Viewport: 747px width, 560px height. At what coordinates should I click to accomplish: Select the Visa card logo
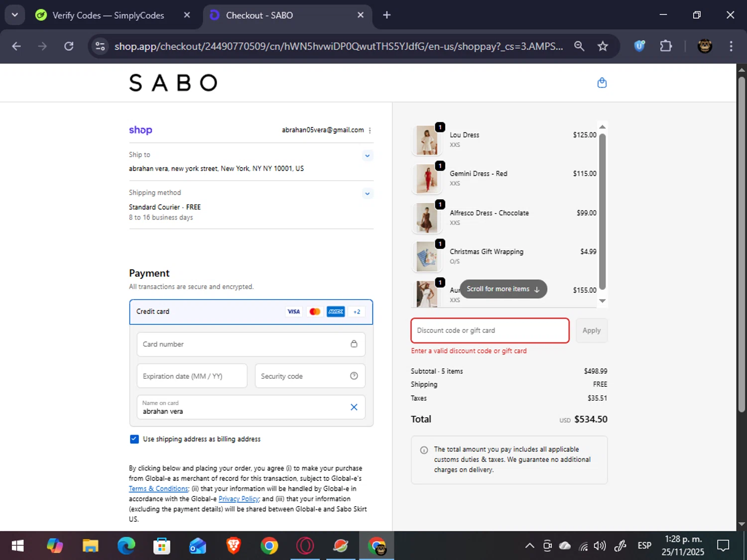[294, 312]
